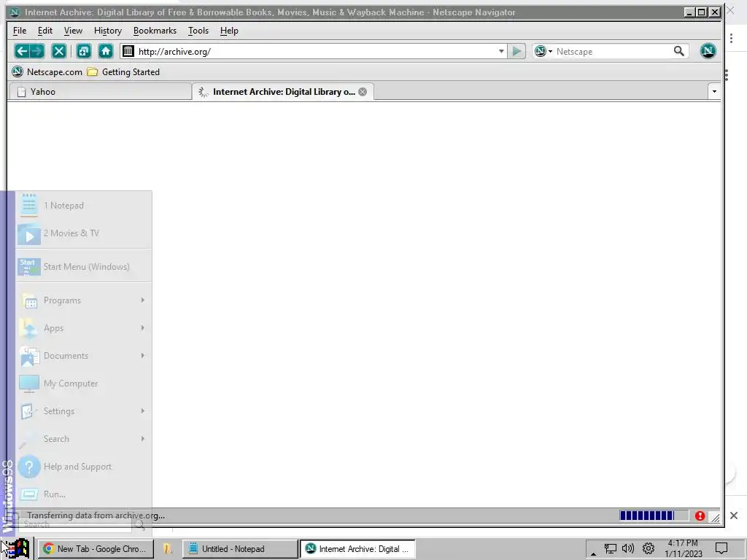The width and height of the screenshot is (747, 560).
Task: Open the History menu
Action: [108, 31]
